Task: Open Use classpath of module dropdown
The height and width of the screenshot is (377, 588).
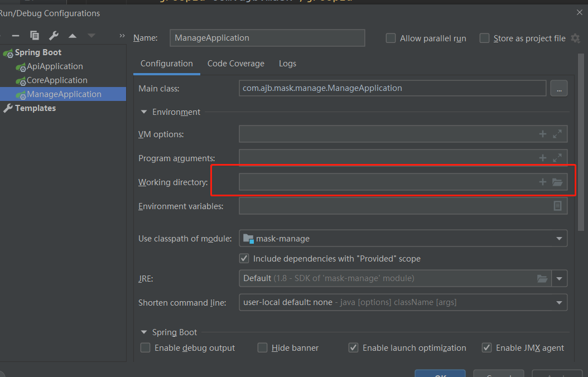Action: coord(403,238)
